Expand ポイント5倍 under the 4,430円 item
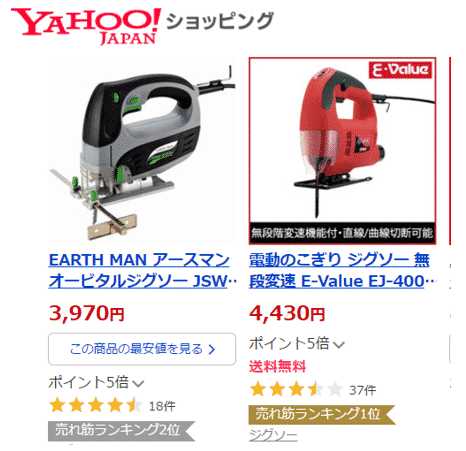The height and width of the screenshot is (451, 466). [297, 343]
